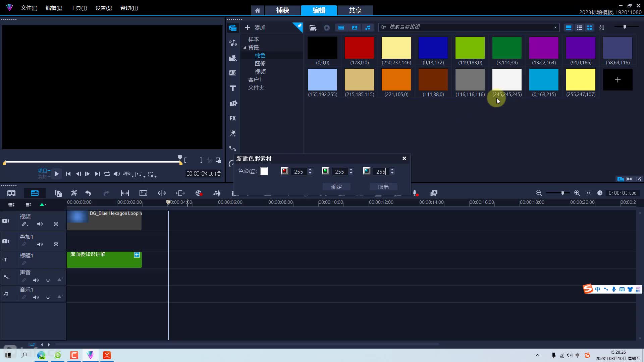
Task: Open the Sound Mixer icon
Action: (x=217, y=193)
